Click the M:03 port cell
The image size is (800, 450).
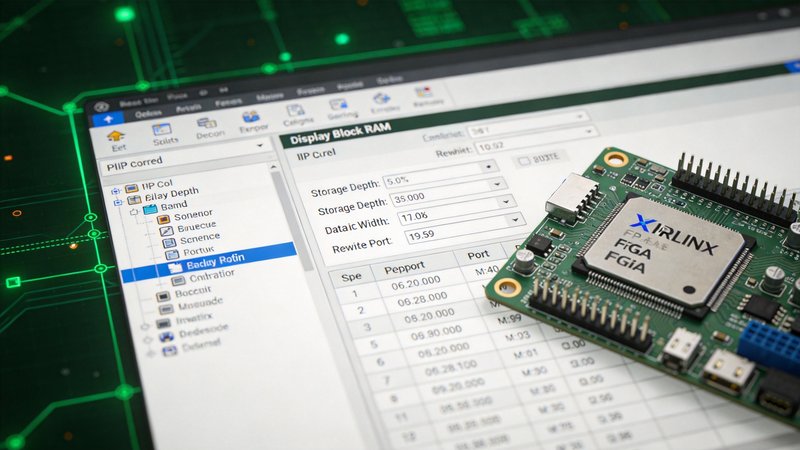[517, 337]
